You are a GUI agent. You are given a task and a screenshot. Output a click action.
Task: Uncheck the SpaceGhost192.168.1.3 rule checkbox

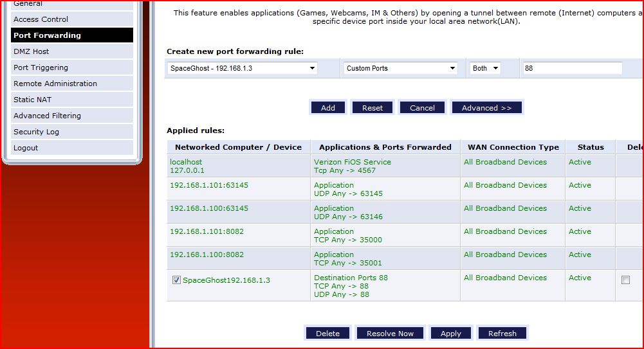pyautogui.click(x=176, y=280)
